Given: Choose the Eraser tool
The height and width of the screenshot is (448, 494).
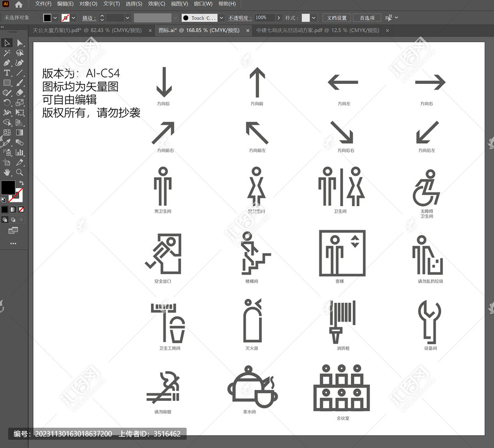Looking at the screenshot, I should click(x=20, y=93).
